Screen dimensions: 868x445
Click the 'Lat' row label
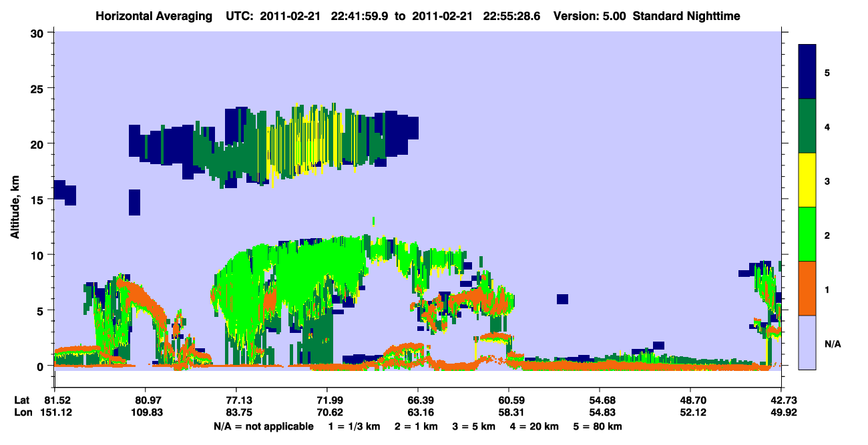click(21, 400)
